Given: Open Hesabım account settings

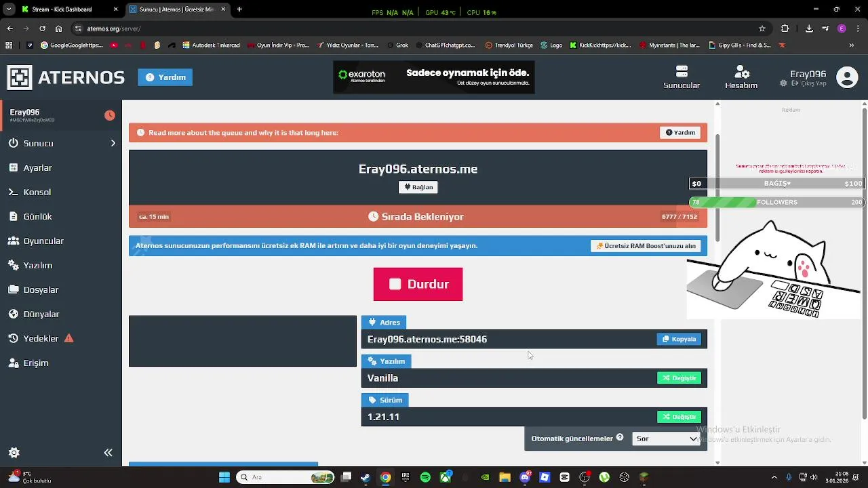Looking at the screenshot, I should 741,77.
